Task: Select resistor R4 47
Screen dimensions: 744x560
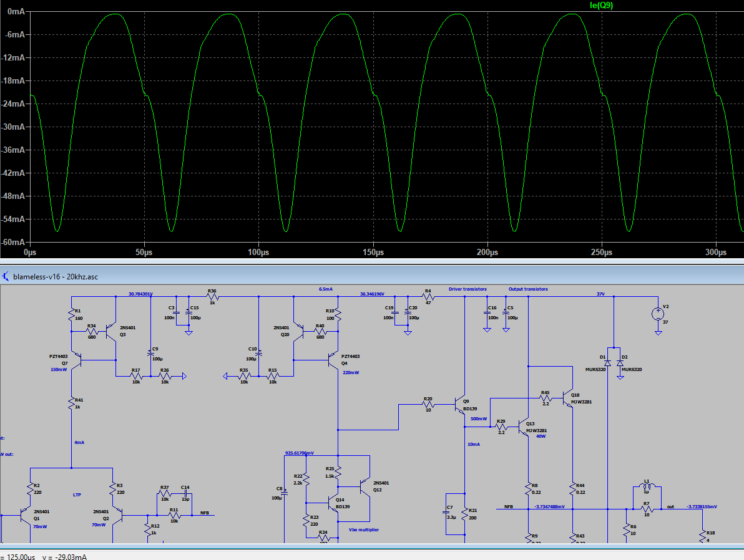Action: [x=428, y=297]
